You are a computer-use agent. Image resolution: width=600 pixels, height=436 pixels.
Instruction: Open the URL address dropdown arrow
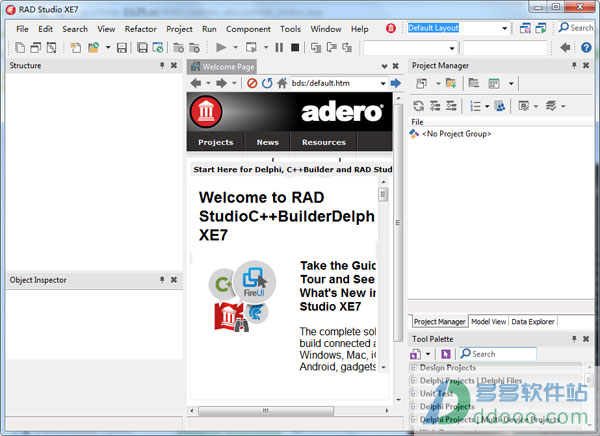(383, 83)
